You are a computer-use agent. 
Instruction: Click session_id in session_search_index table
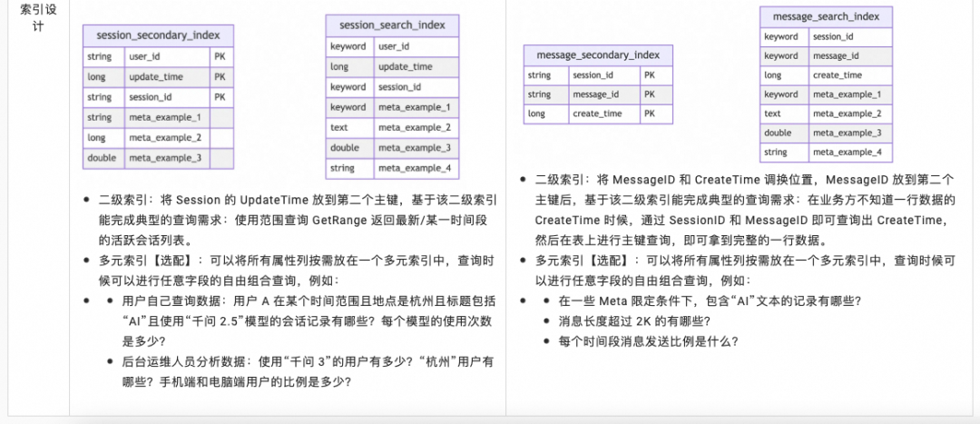(x=399, y=87)
